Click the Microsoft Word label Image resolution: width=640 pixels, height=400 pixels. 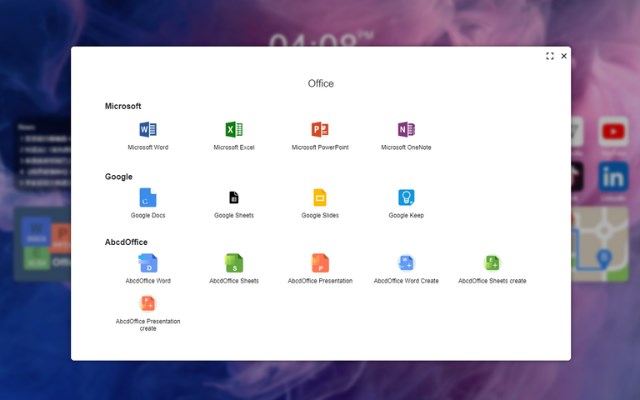148,147
